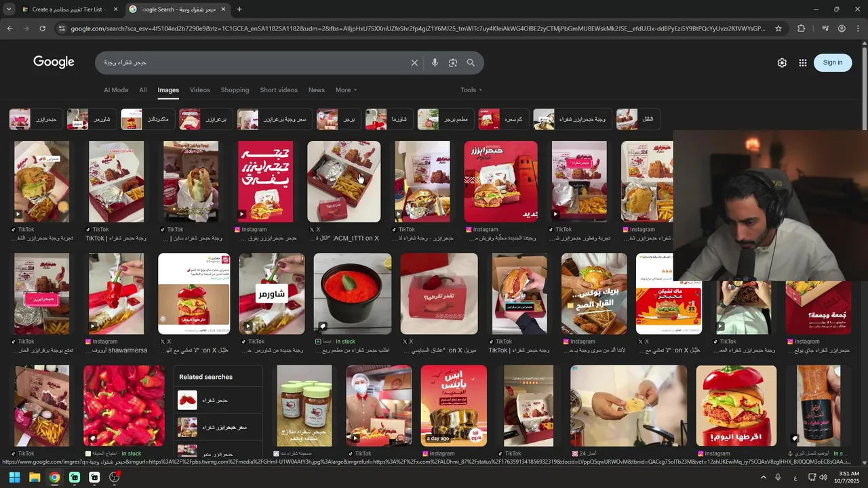Switch to AI Mode results

116,90
